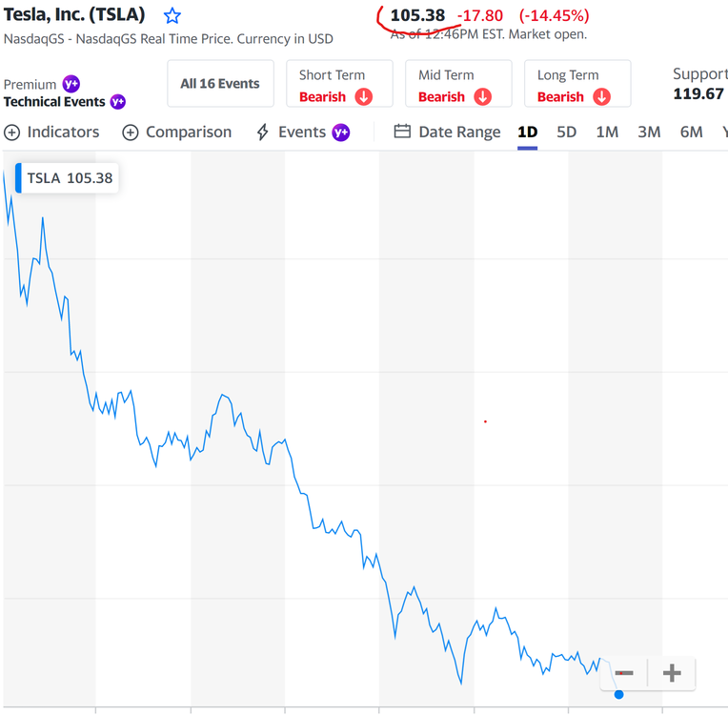Switch chart to the 3M range

(649, 133)
